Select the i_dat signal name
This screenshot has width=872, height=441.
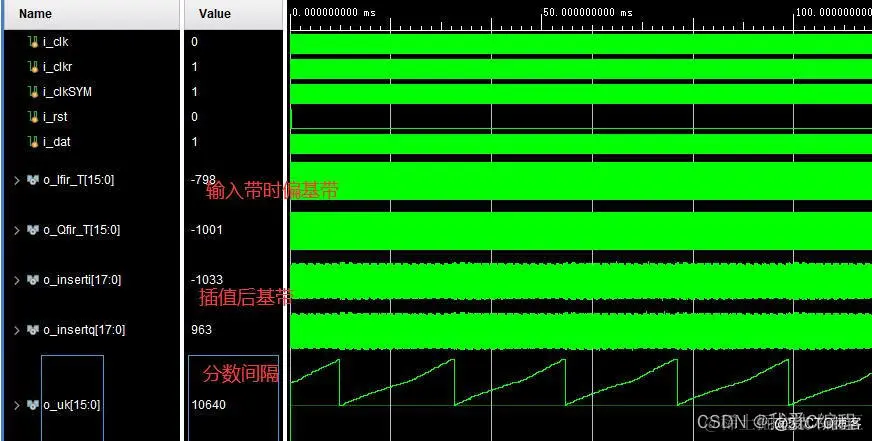click(x=57, y=142)
